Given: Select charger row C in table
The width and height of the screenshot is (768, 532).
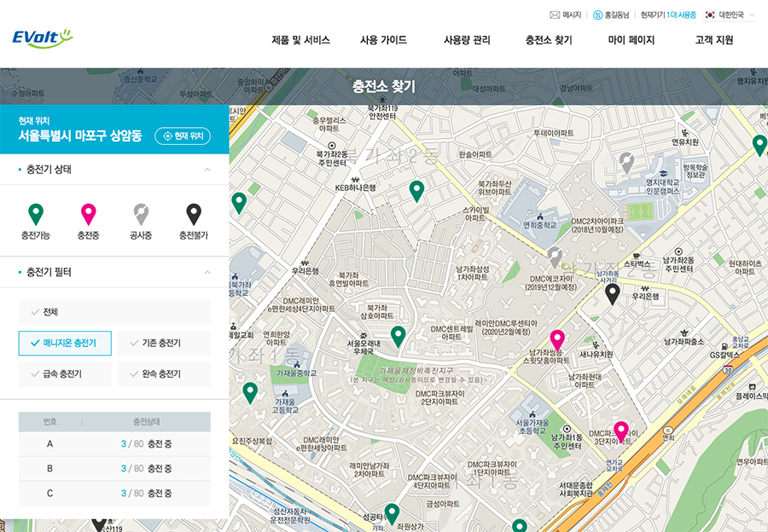Looking at the screenshot, I should click(x=114, y=494).
